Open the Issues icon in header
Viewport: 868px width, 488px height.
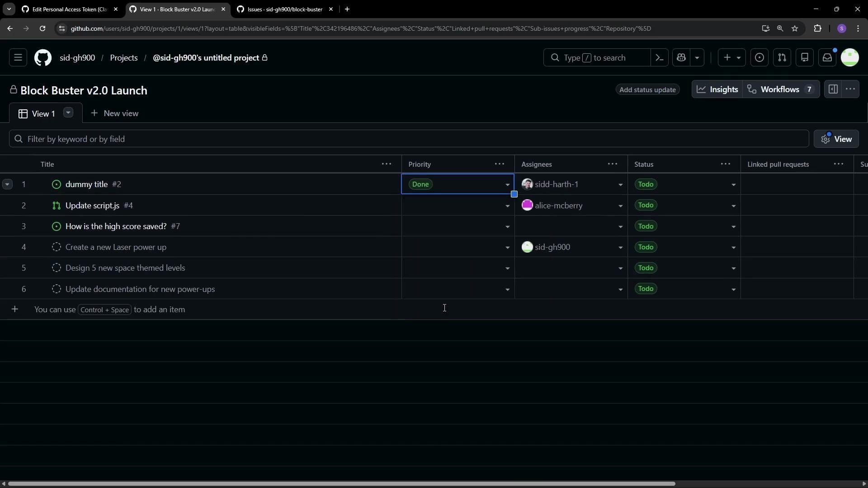click(x=759, y=58)
